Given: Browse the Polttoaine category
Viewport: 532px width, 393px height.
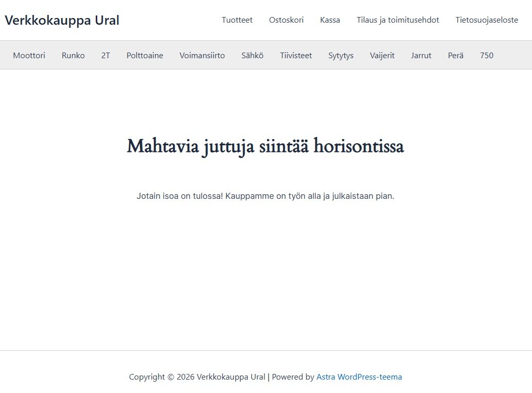Looking at the screenshot, I should pyautogui.click(x=145, y=55).
